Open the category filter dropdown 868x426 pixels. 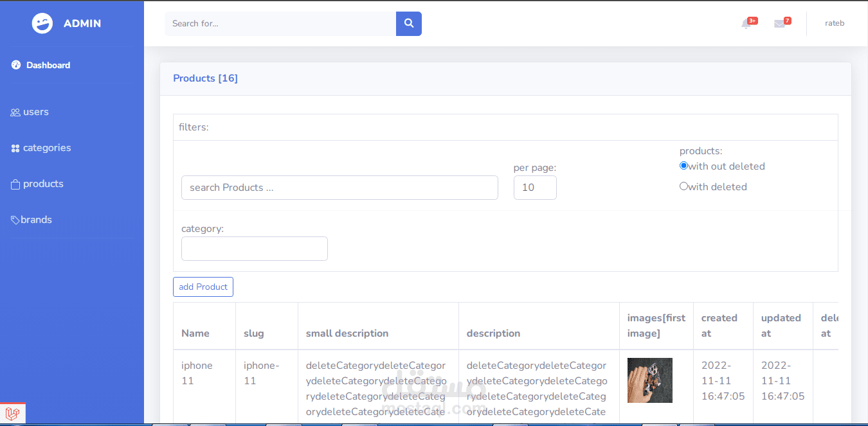(255, 249)
